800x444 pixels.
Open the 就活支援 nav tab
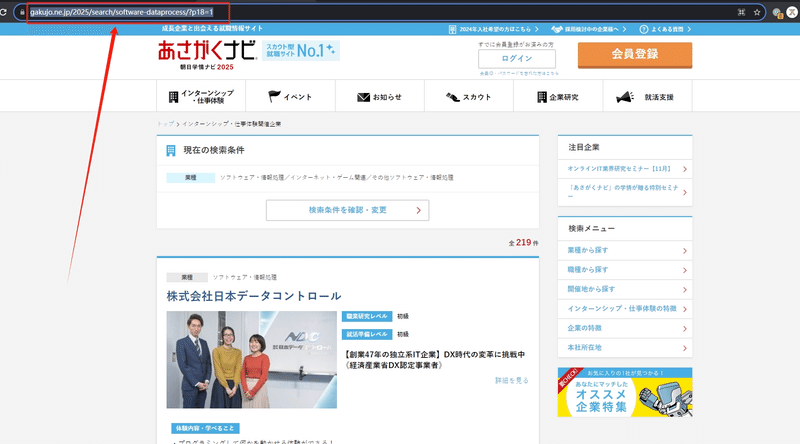[x=647, y=96]
